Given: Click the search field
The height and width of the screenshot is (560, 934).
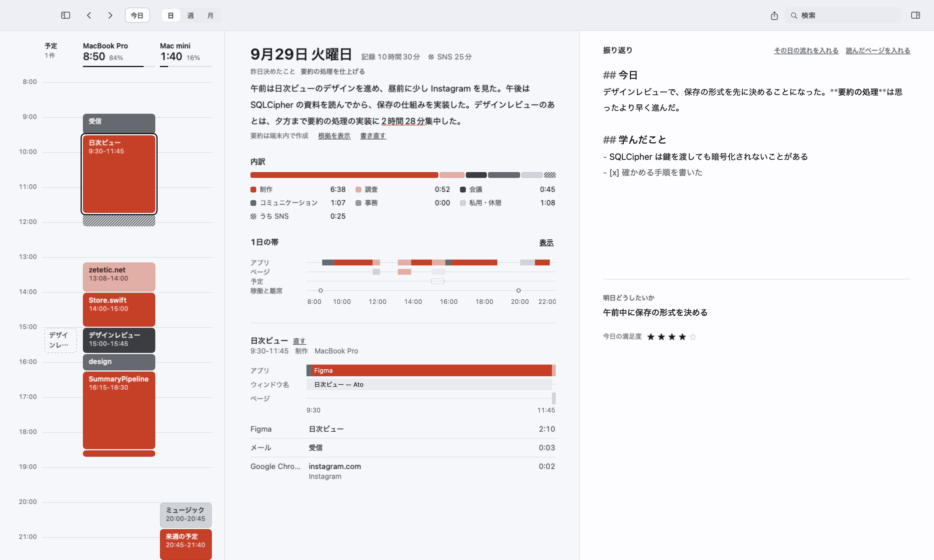Looking at the screenshot, I should (x=843, y=15).
